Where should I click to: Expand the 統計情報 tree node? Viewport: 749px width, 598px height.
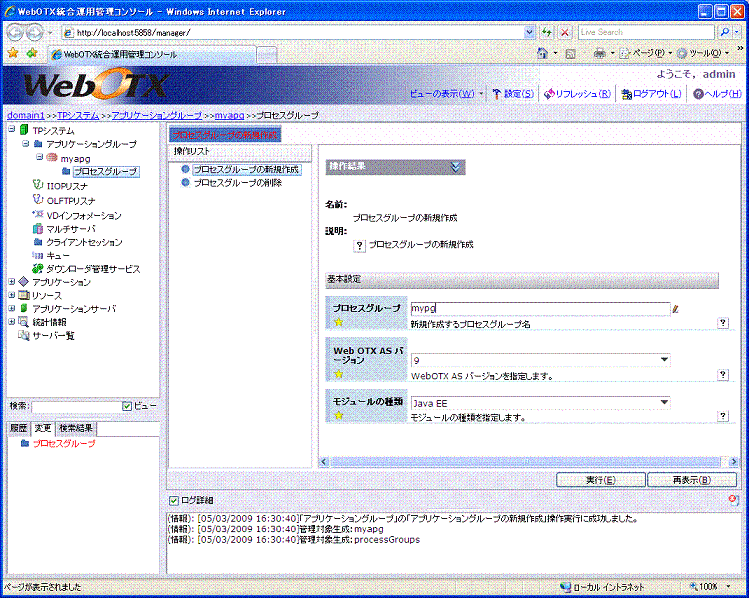tap(11, 322)
